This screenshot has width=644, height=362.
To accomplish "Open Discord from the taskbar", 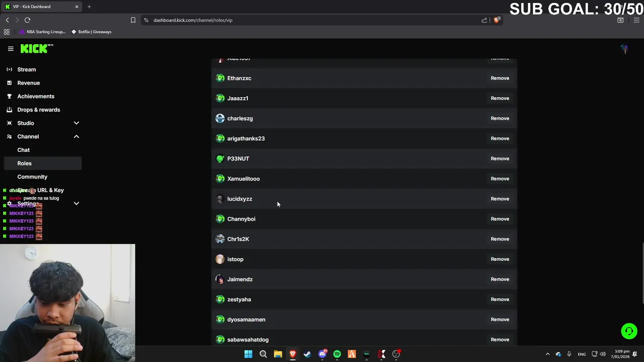I will click(323, 354).
